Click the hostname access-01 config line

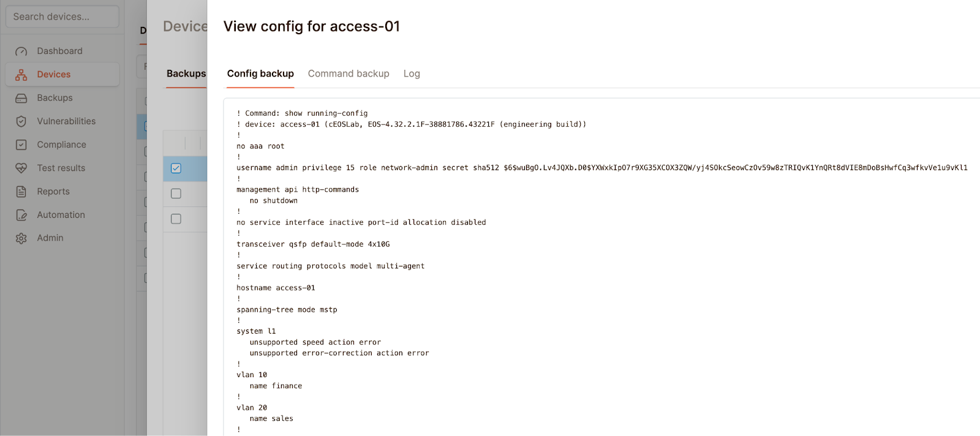coord(276,288)
